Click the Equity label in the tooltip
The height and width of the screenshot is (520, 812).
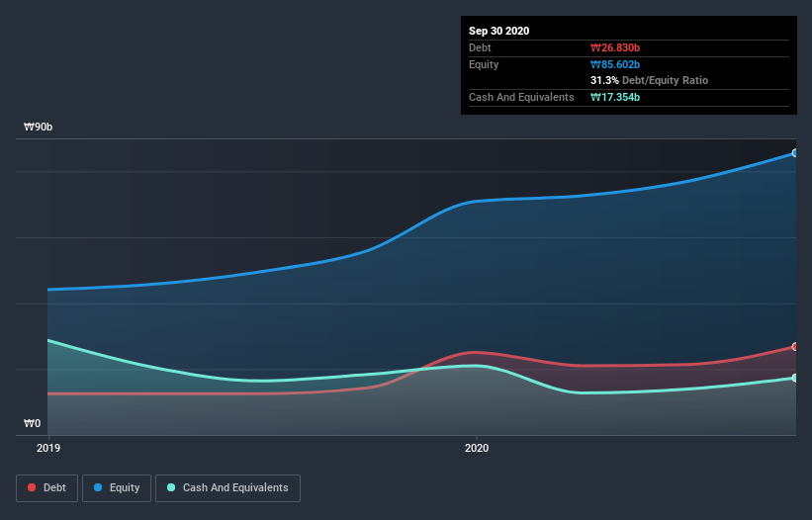[x=484, y=64]
